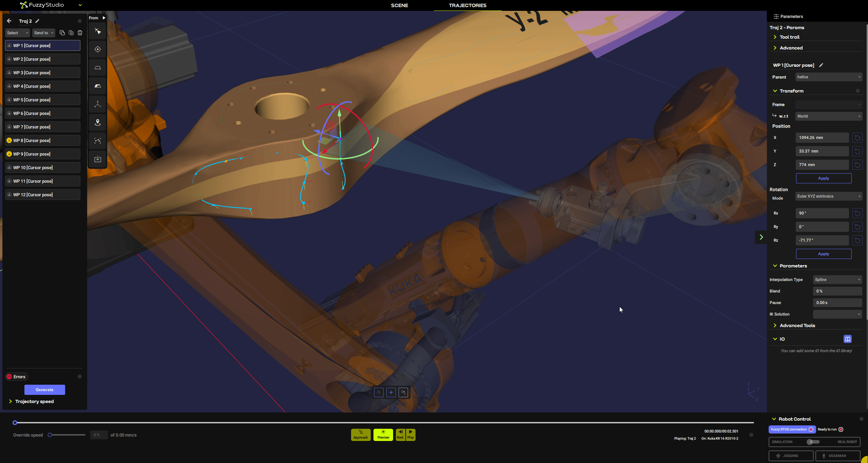868x463 pixels.
Task: Select the cursor-pick waypoint tool
Action: click(x=98, y=32)
